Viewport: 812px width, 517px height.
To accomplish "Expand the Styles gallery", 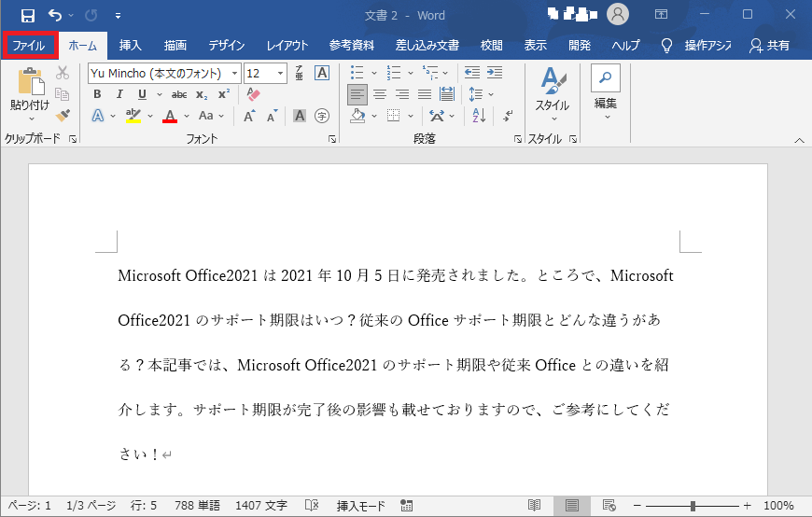I will point(552,95).
